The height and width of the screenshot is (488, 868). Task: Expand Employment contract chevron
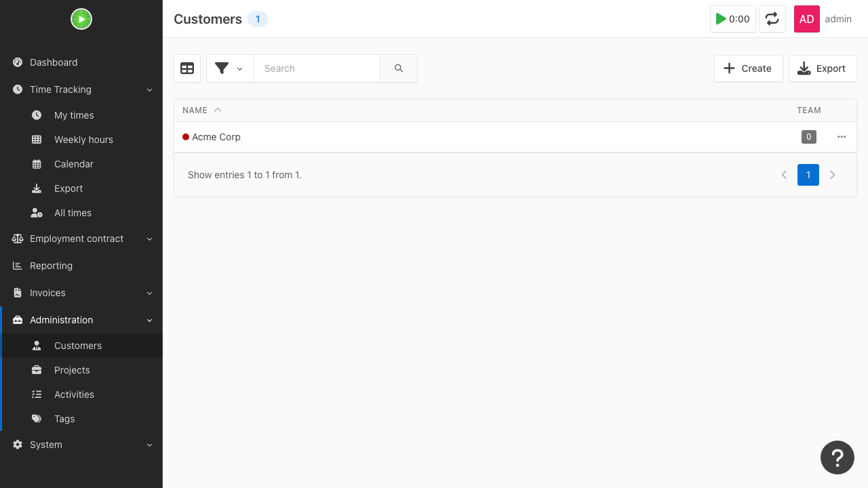pyautogui.click(x=150, y=239)
